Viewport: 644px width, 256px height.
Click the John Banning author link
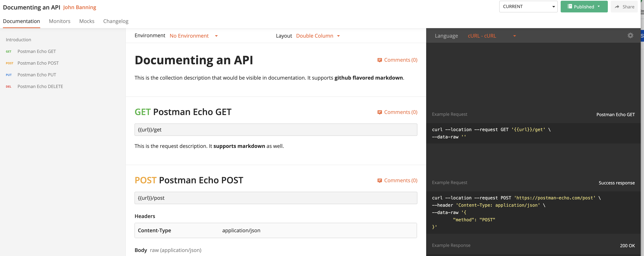coord(79,7)
